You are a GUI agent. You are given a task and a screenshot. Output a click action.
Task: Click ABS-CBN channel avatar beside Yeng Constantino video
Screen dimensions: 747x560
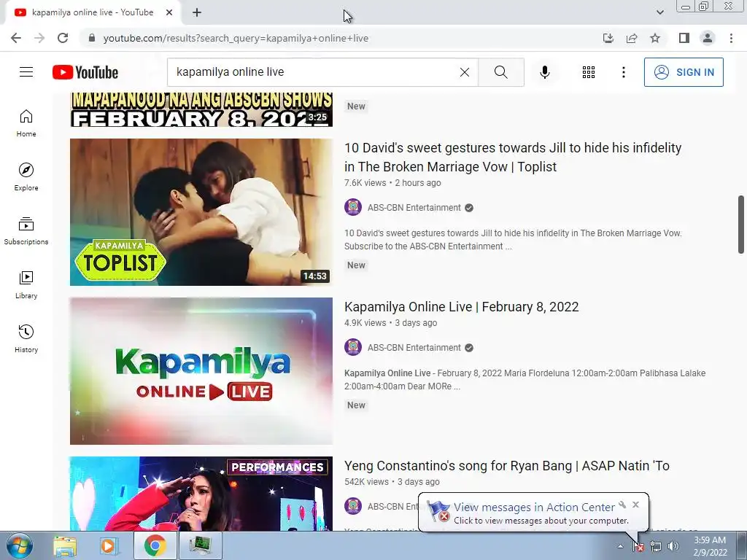353,506
